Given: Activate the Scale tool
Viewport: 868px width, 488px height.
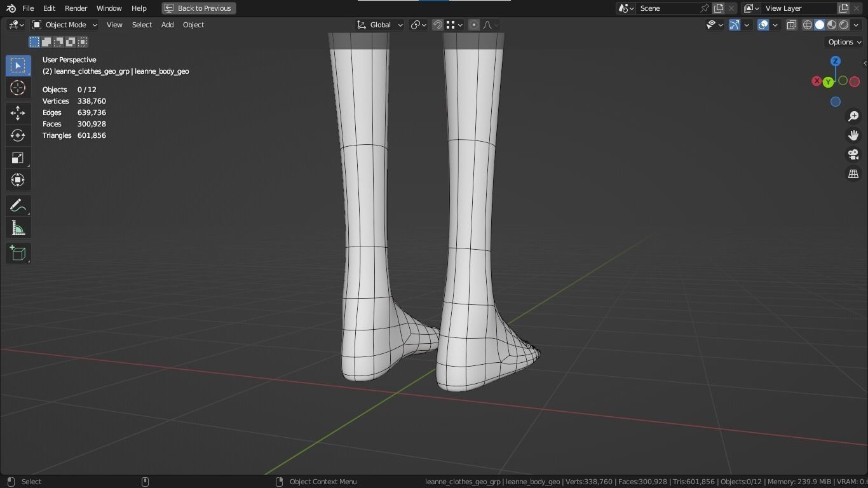Looking at the screenshot, I should coord(18,158).
